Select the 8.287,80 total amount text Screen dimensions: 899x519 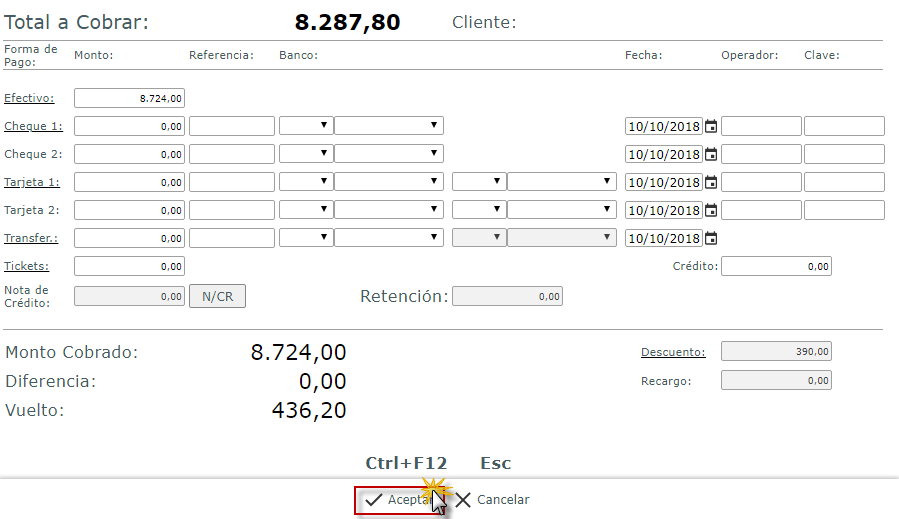pyautogui.click(x=347, y=22)
